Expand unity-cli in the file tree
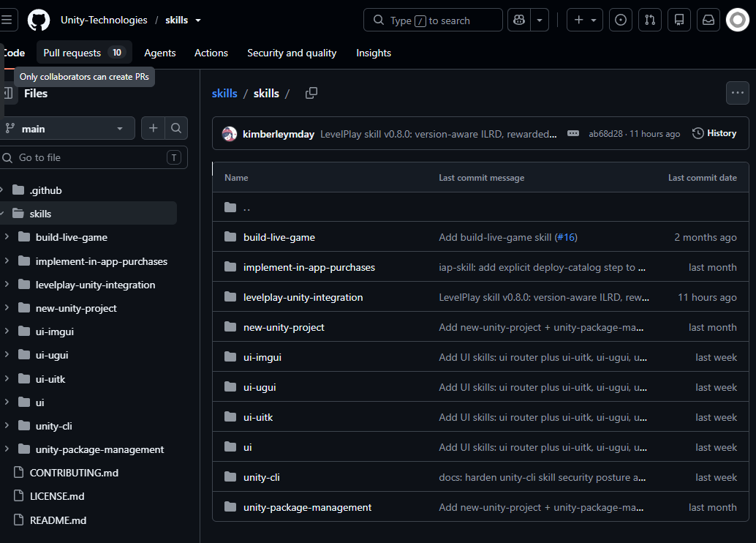 pyautogui.click(x=7, y=425)
